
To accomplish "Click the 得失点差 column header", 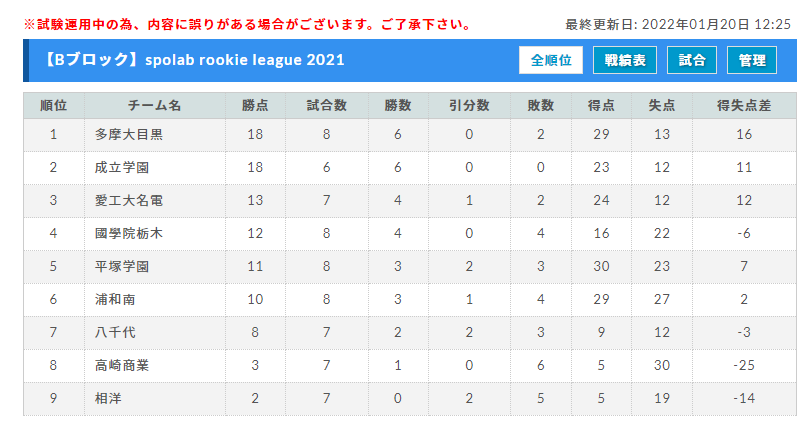I will (744, 106).
